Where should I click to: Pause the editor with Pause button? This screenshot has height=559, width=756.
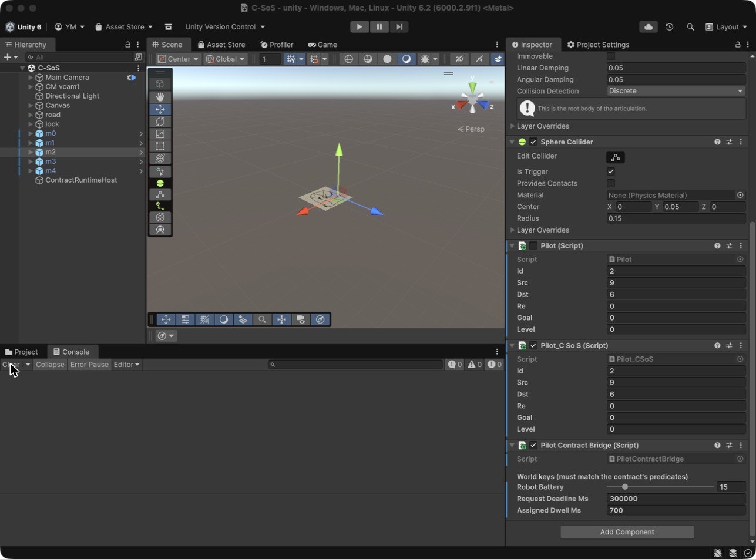click(379, 27)
